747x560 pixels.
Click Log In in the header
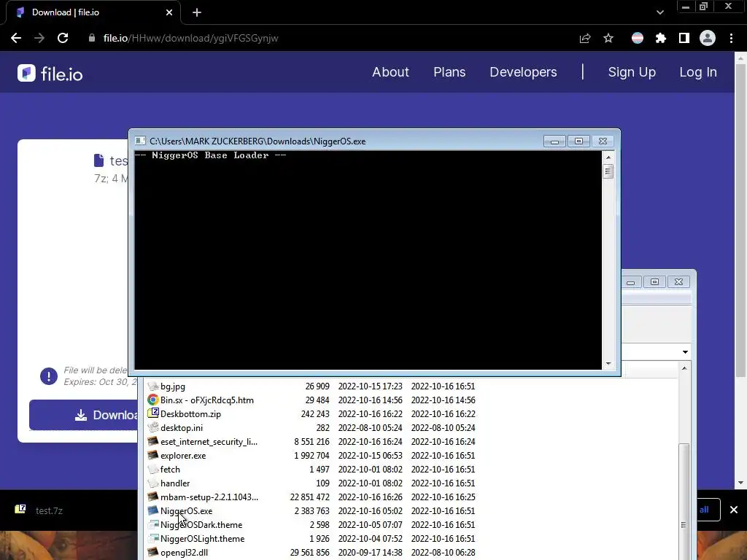698,72
